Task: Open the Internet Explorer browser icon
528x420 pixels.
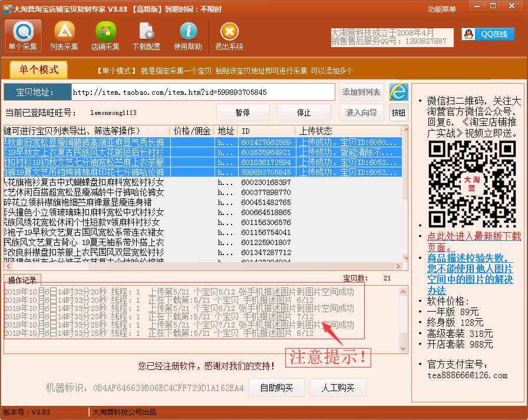Action: 399,92
